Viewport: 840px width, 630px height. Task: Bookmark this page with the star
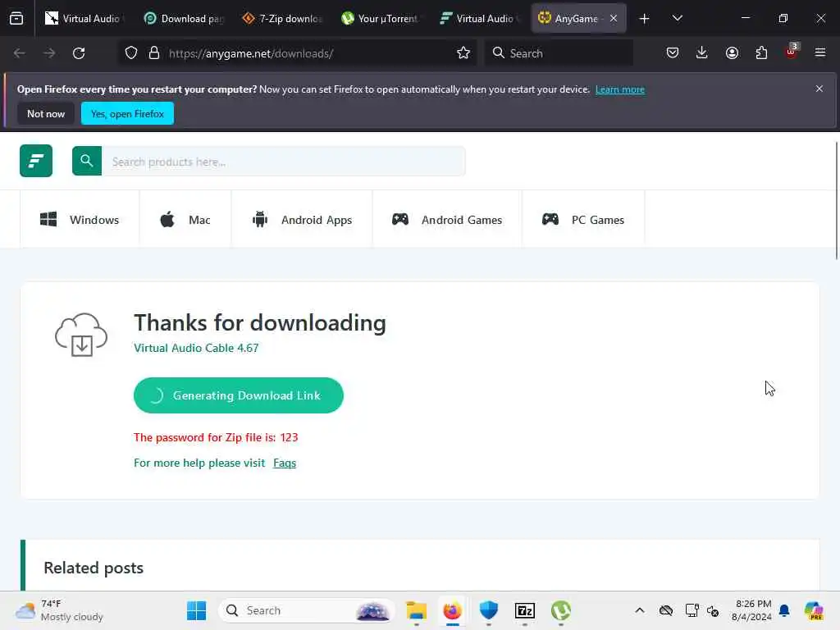(x=463, y=53)
